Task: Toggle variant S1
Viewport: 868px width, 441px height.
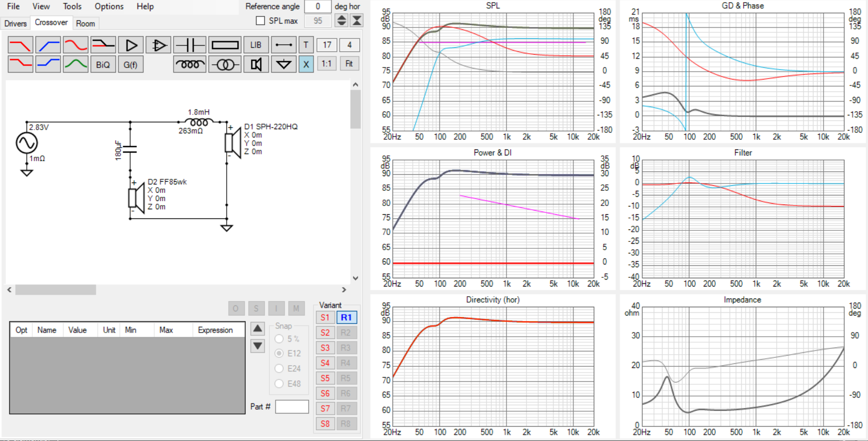Action: click(325, 317)
